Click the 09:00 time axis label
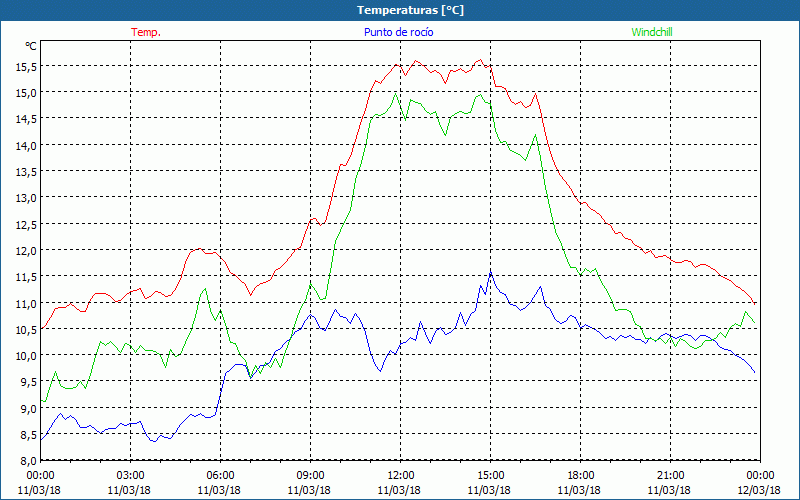The height and width of the screenshot is (500, 800). click(310, 476)
